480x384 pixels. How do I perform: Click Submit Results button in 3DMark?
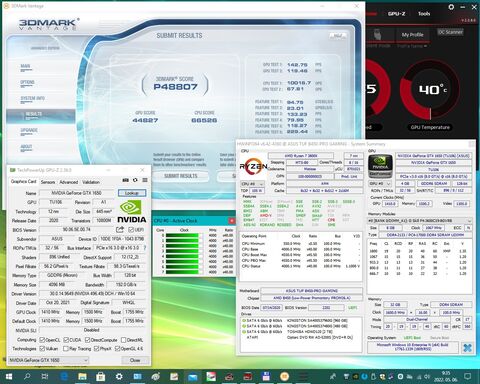coord(181,176)
